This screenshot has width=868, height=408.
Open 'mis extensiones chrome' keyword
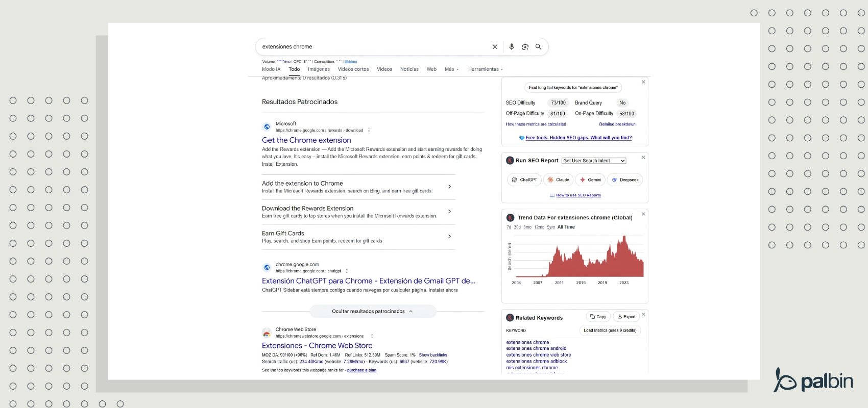click(532, 368)
